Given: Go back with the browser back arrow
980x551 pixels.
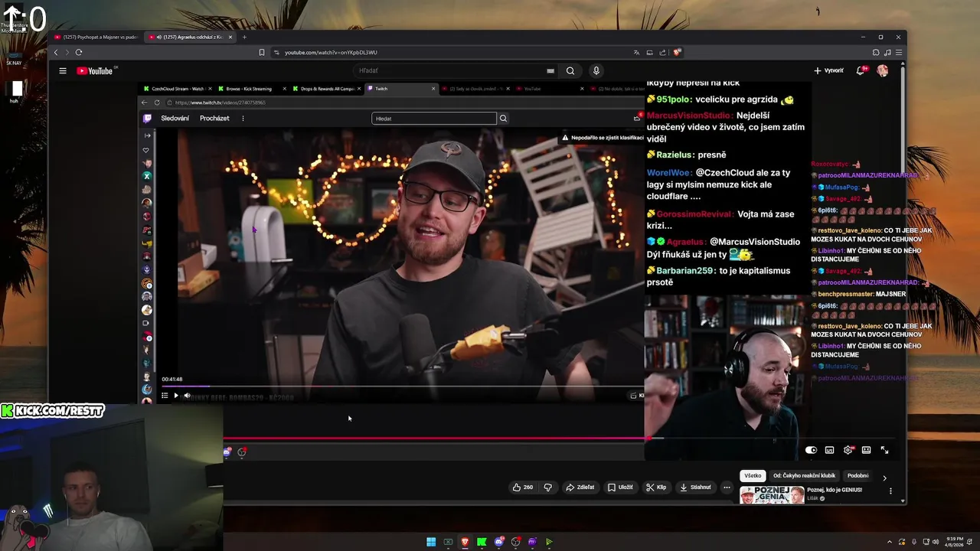Looking at the screenshot, I should pos(55,52).
